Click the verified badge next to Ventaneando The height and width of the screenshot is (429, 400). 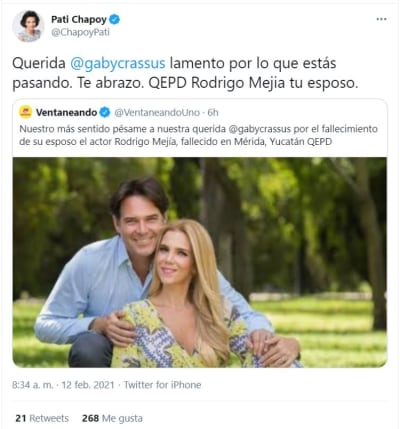[105, 113]
